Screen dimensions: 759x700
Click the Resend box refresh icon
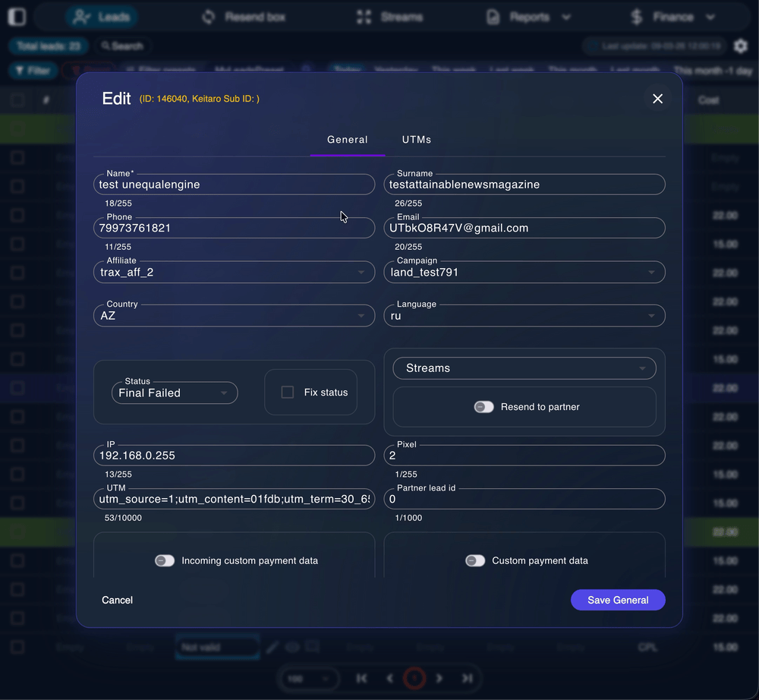coord(209,17)
